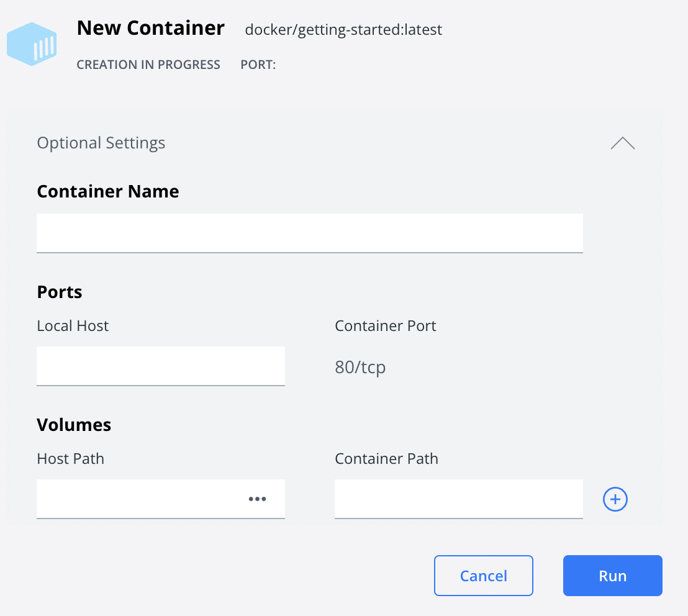Click the Container Path input field
Viewport: 688px width, 616px height.
[x=458, y=499]
